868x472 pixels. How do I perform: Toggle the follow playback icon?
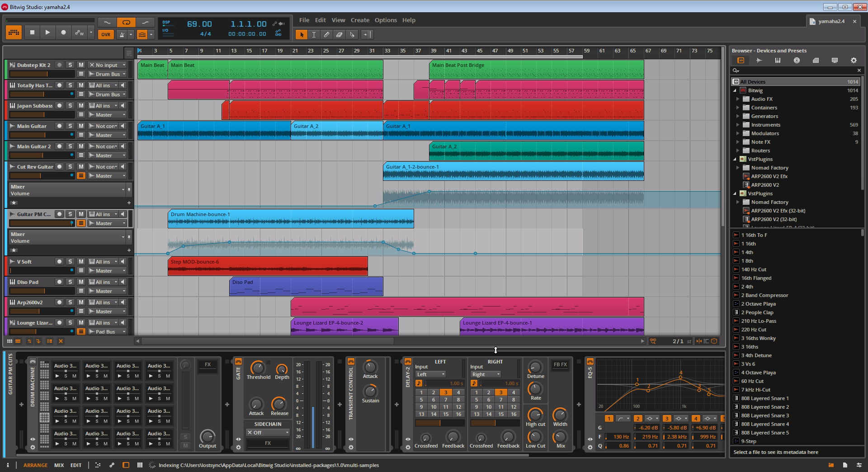pyautogui.click(x=367, y=34)
